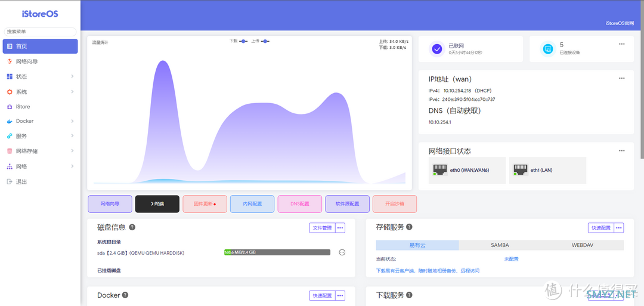This screenshot has height=306, width=644.
Task: Click the Docker panel help question icon
Action: [125, 295]
